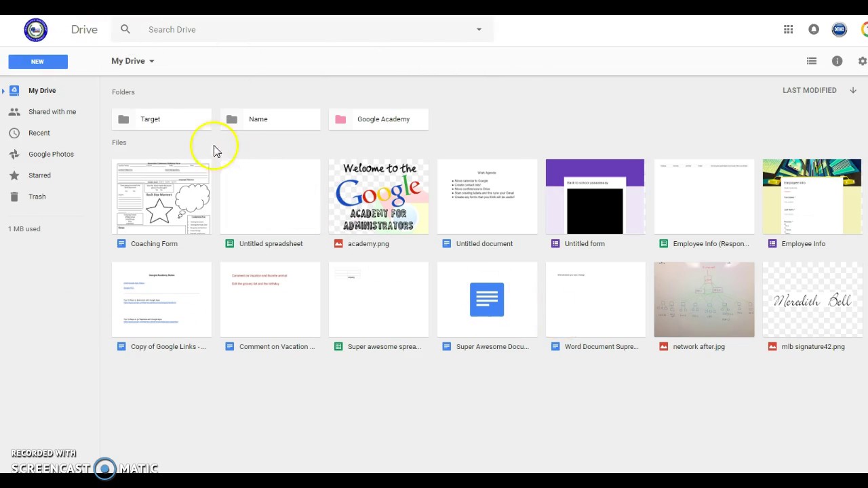Expand the My Drive tree arrow
Viewport: 868px width, 488px height.
point(3,90)
